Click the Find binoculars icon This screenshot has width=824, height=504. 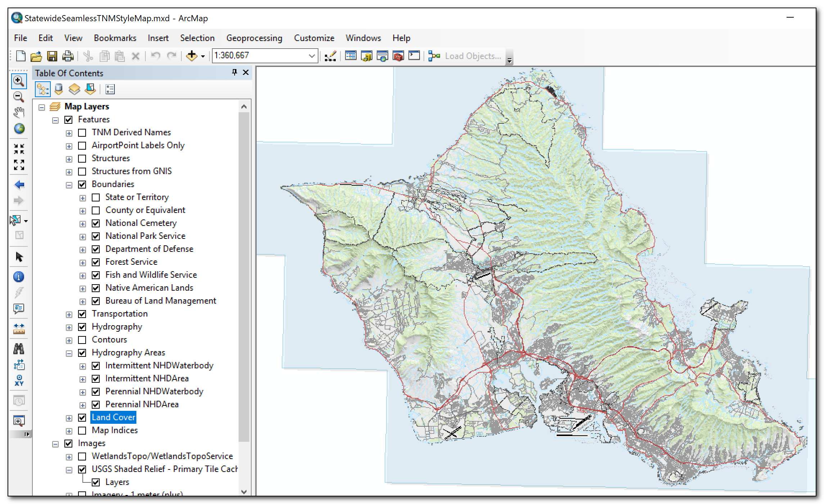(x=19, y=349)
